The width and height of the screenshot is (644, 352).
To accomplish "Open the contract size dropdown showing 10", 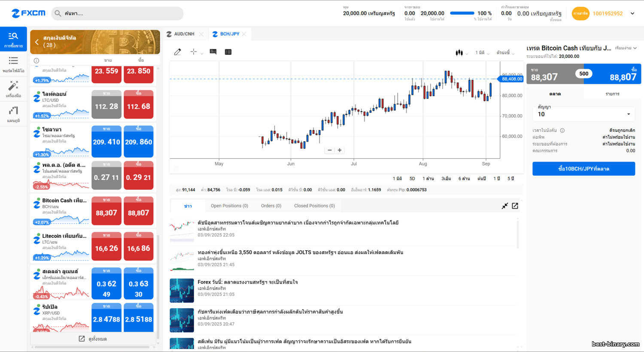I will [583, 114].
